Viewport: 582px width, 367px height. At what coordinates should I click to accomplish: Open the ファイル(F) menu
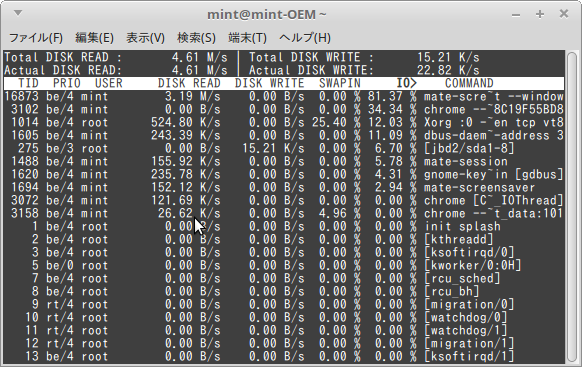tap(36, 38)
